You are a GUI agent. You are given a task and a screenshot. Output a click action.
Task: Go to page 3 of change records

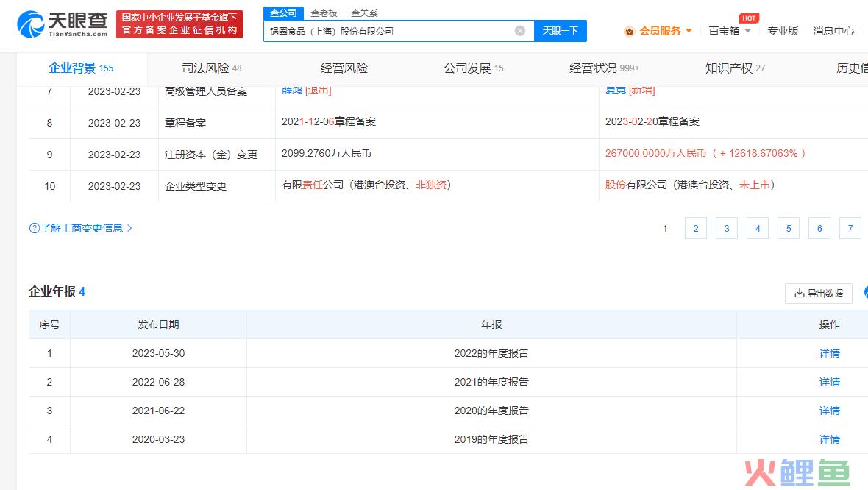(727, 228)
